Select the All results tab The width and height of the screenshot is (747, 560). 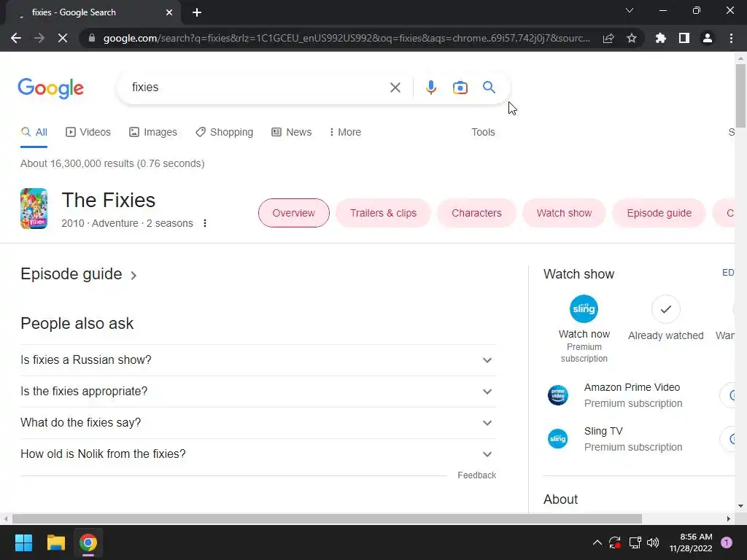(34, 132)
